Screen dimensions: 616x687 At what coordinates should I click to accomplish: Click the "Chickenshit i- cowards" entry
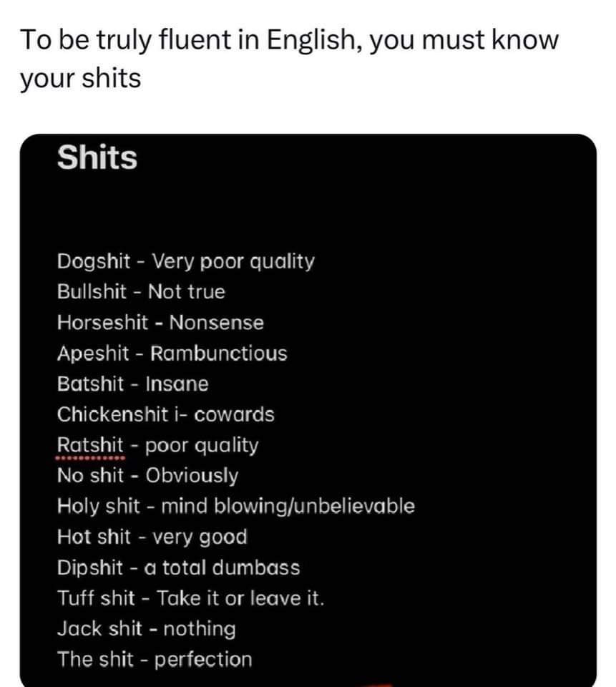(165, 414)
